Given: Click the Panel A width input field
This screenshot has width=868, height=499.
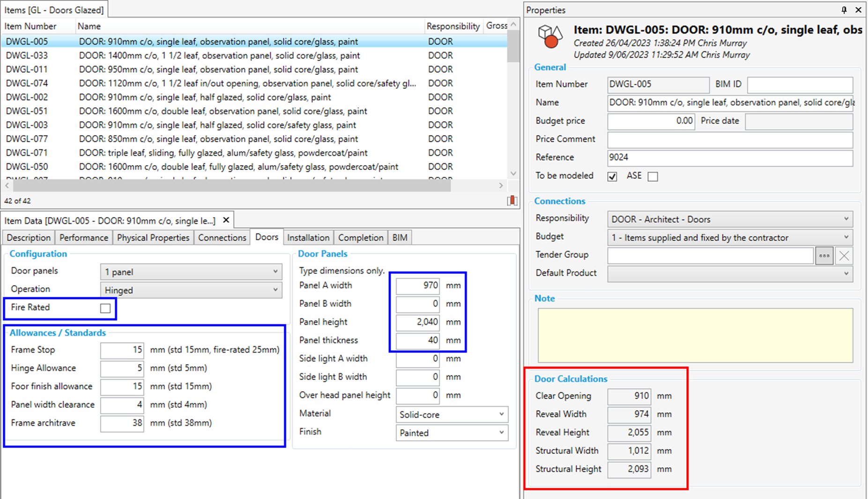Looking at the screenshot, I should [x=417, y=286].
